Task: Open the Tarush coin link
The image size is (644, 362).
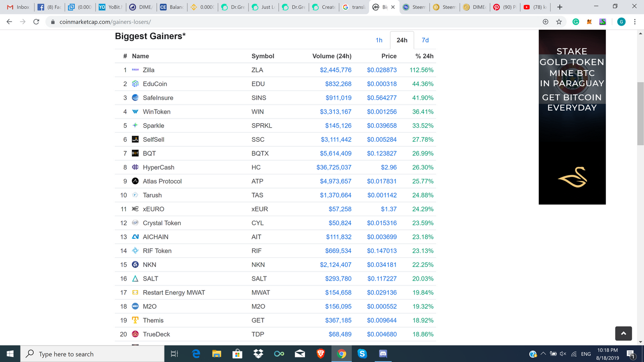Action: click(152, 195)
